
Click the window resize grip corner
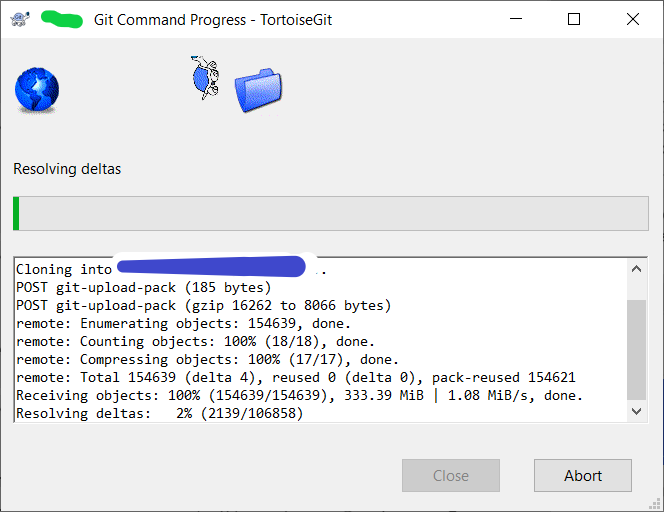tap(655, 503)
